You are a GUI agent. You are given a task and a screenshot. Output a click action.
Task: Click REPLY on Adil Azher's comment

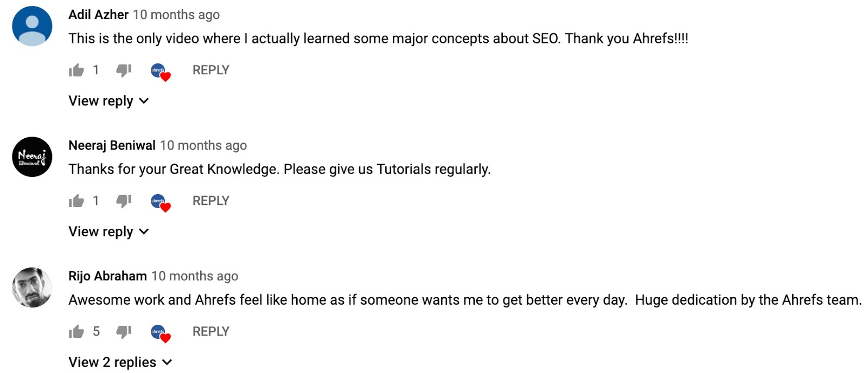210,69
